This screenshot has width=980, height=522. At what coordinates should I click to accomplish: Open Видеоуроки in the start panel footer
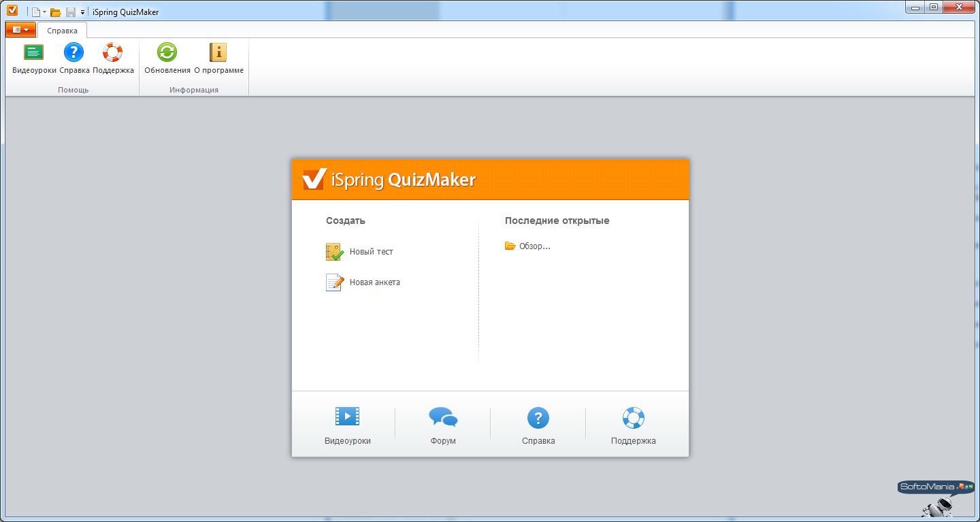(x=348, y=425)
